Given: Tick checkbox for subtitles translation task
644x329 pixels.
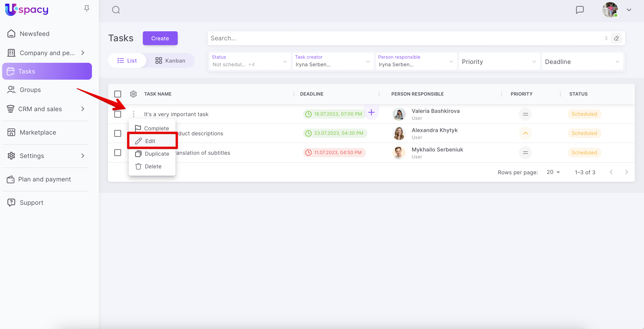Looking at the screenshot, I should pos(117,152).
